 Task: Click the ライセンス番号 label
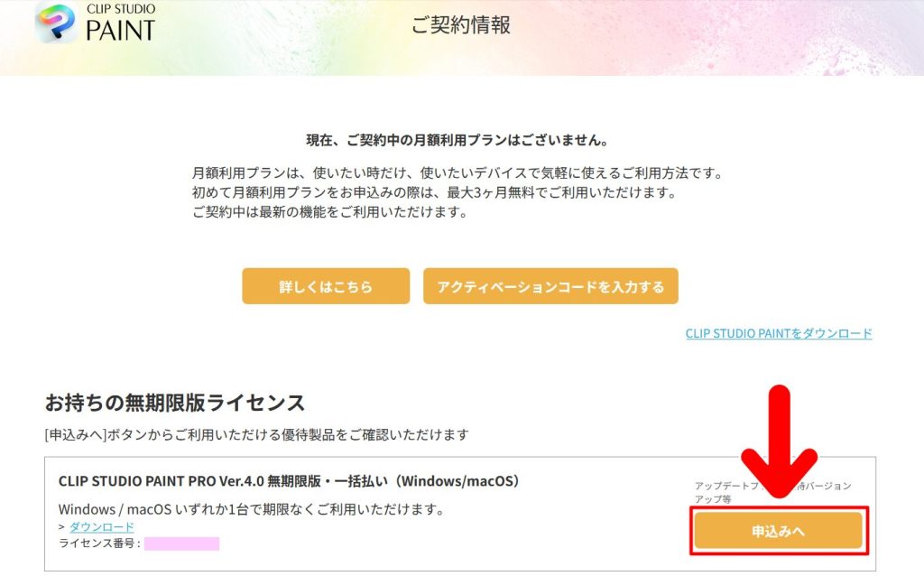point(99,543)
